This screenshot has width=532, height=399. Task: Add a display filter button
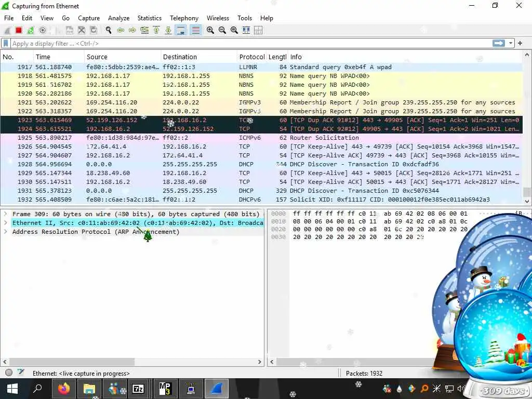click(x=520, y=43)
